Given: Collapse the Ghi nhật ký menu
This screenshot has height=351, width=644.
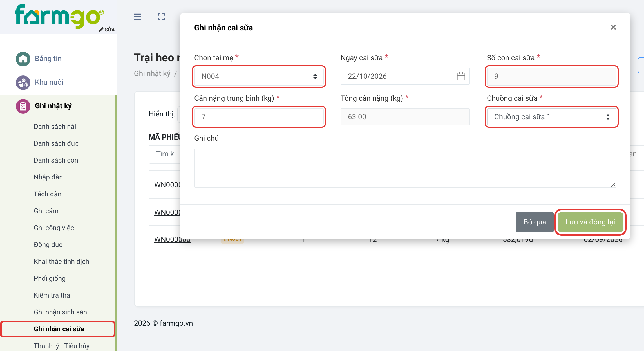Looking at the screenshot, I should point(53,106).
